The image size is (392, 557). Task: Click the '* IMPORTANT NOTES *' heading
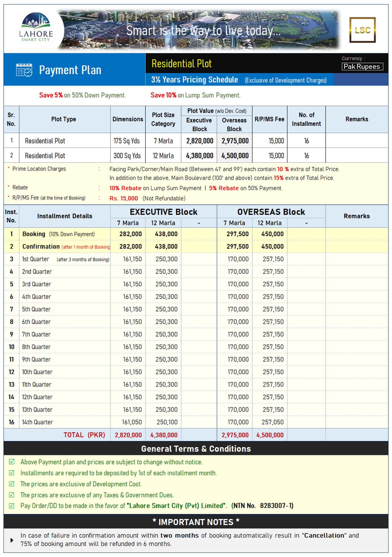[x=196, y=522]
